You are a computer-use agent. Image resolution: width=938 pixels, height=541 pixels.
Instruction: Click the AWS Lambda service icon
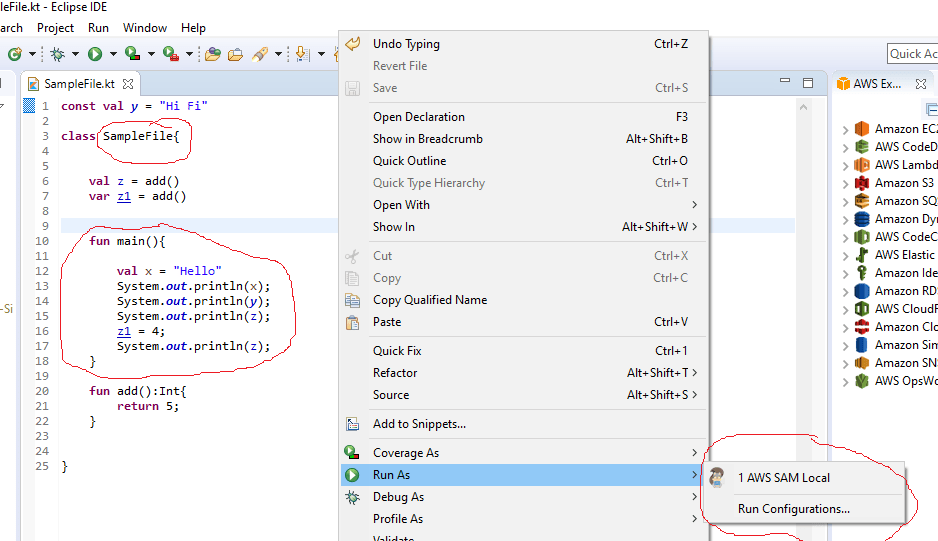coord(861,165)
